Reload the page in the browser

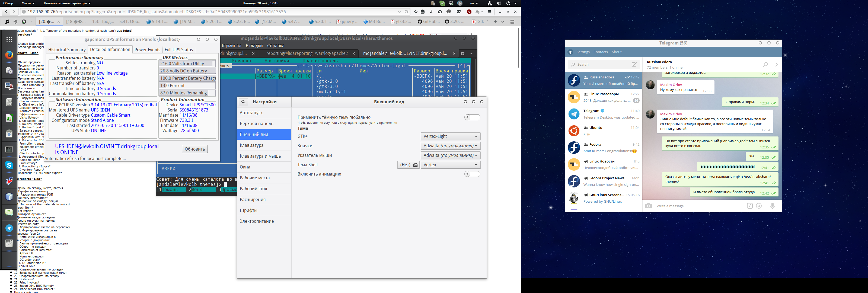407,12
